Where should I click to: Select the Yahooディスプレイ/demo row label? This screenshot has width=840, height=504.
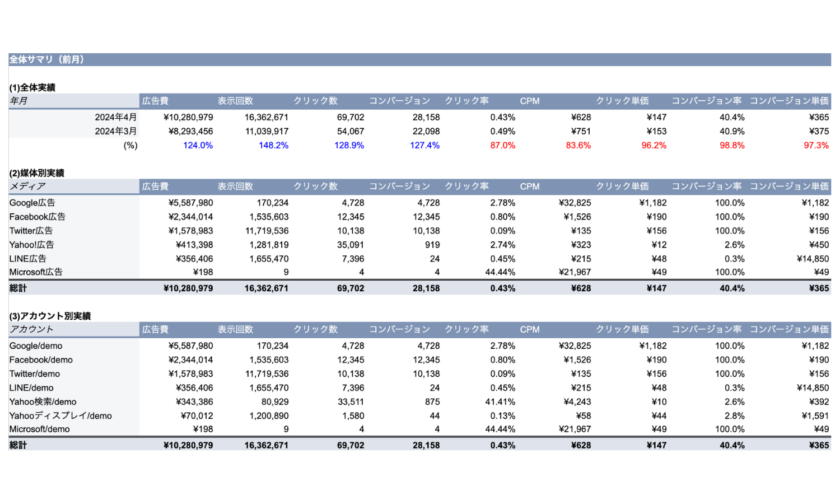[x=60, y=416]
